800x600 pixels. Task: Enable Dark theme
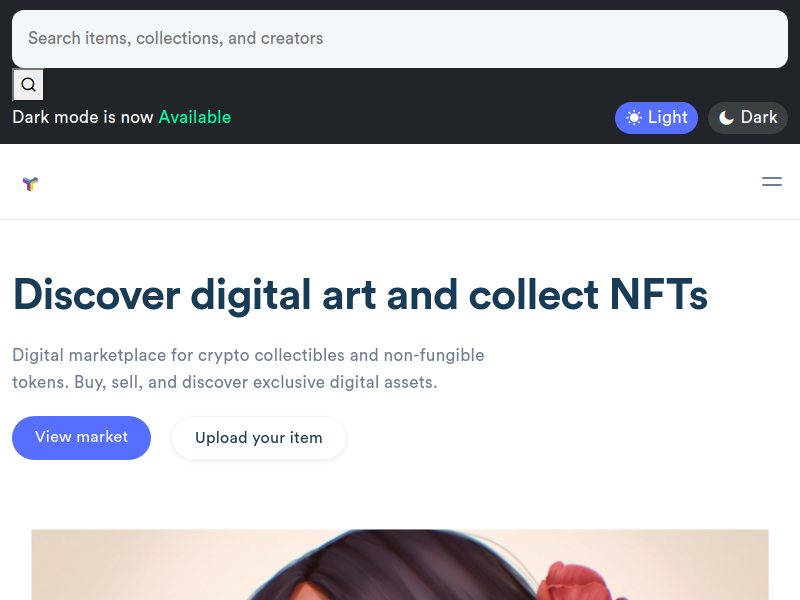pos(747,118)
